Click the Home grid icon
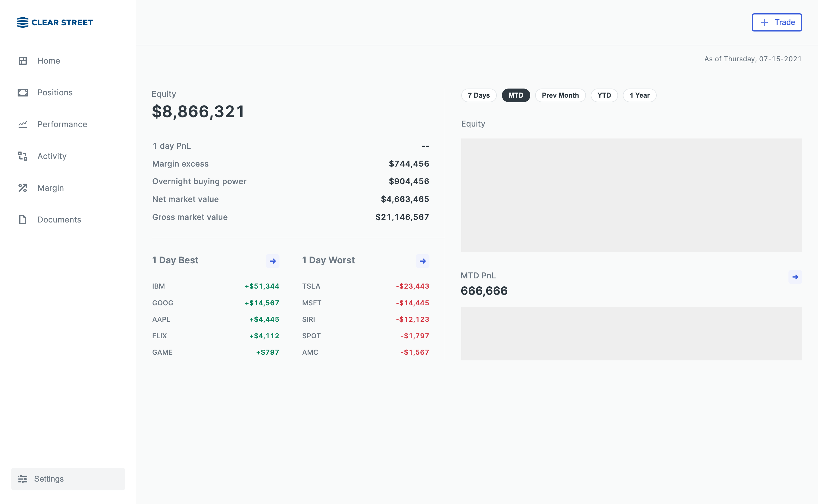Screen dimensions: 818x504 tap(23, 61)
